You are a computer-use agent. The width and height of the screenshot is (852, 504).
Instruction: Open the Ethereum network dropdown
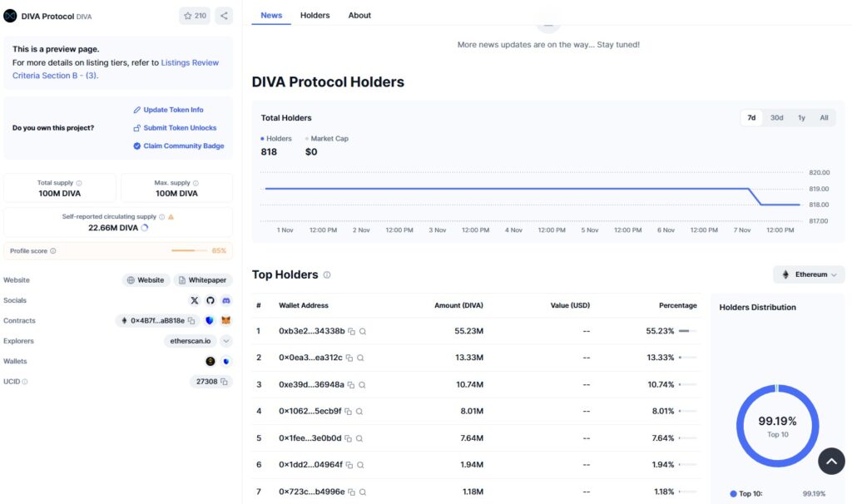(809, 274)
